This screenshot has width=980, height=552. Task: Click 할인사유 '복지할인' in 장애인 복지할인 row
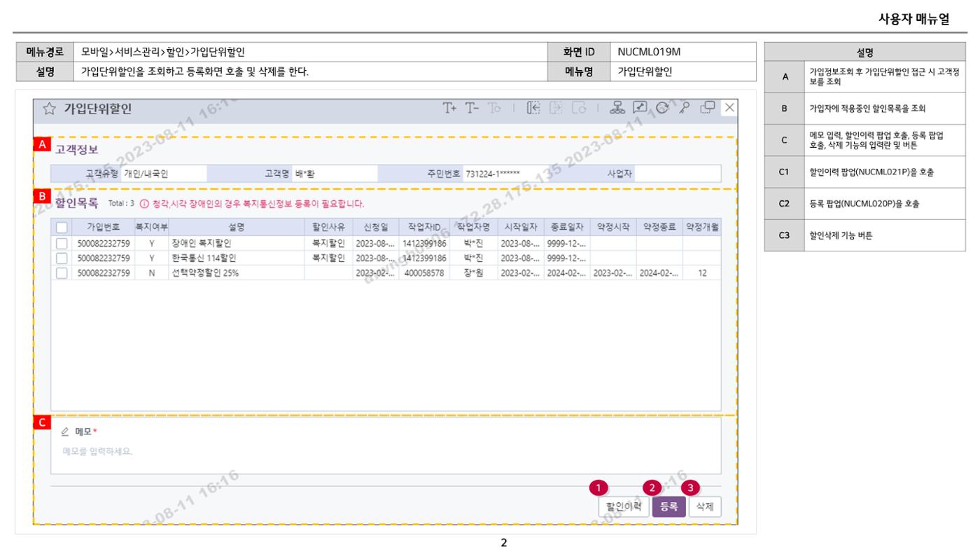point(328,244)
